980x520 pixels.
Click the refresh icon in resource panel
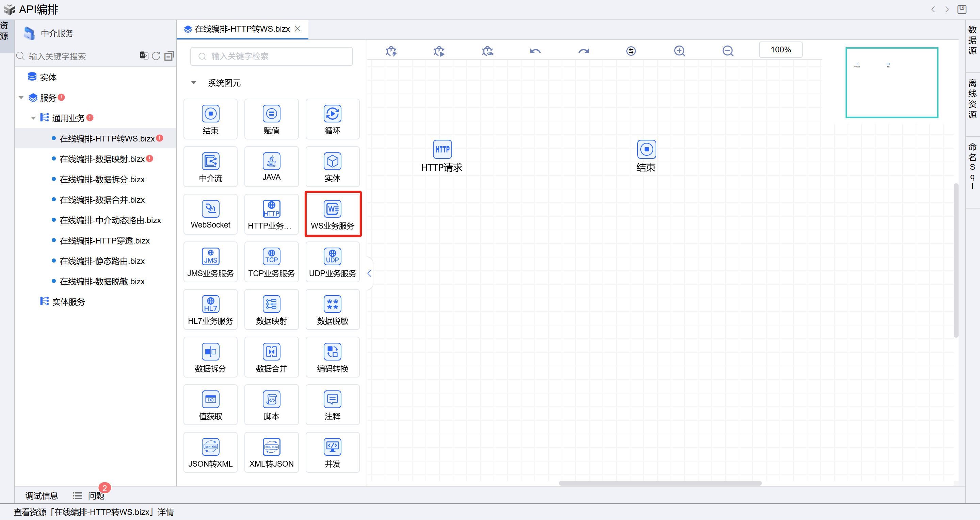click(156, 56)
